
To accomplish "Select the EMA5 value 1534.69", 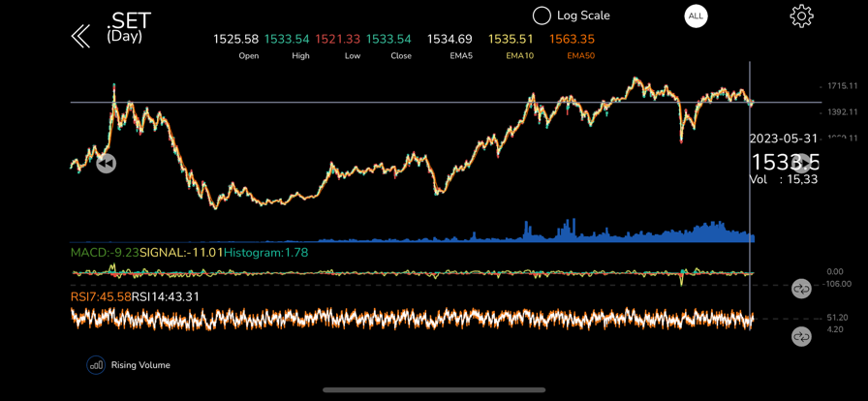I will click(449, 40).
